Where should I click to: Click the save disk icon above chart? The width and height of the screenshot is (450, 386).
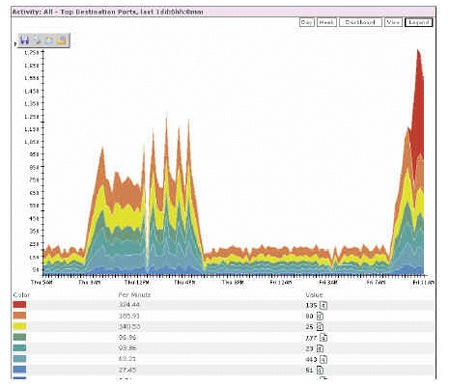tap(24, 40)
